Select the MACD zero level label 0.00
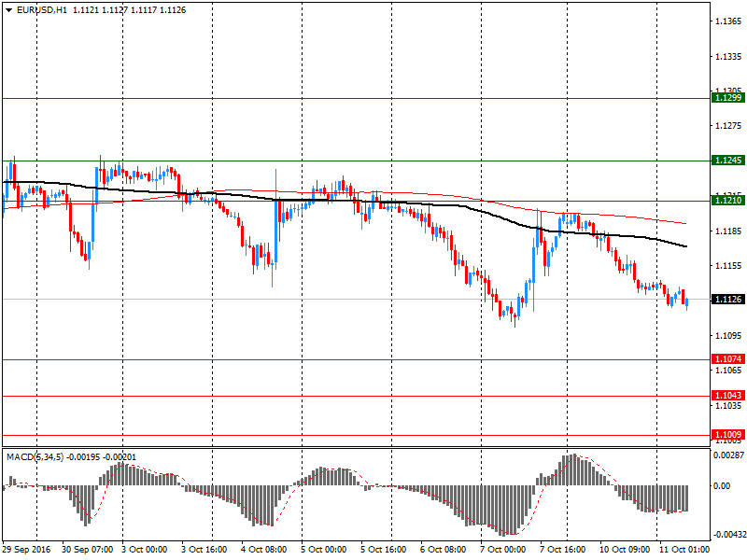Screen dimensions: 747x560 [722, 485]
